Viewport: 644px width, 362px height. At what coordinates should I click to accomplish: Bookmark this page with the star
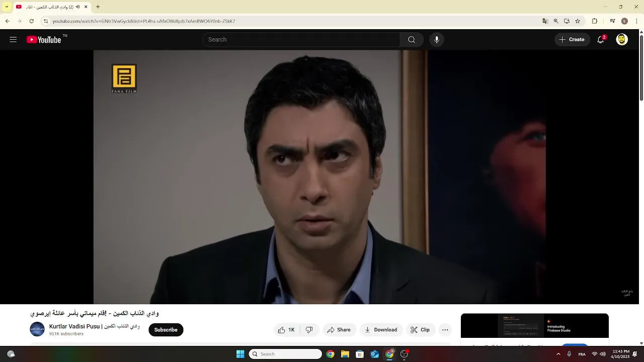coord(578,21)
